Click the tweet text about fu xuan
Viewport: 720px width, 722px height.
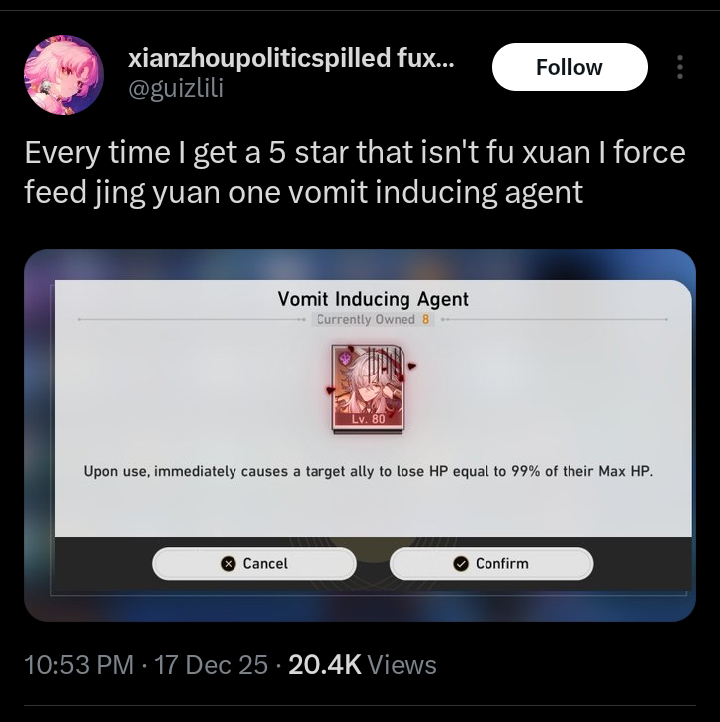click(x=354, y=172)
